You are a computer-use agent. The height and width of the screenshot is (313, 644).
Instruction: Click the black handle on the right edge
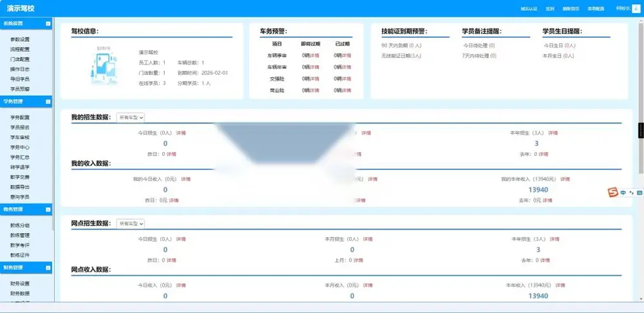641,130
